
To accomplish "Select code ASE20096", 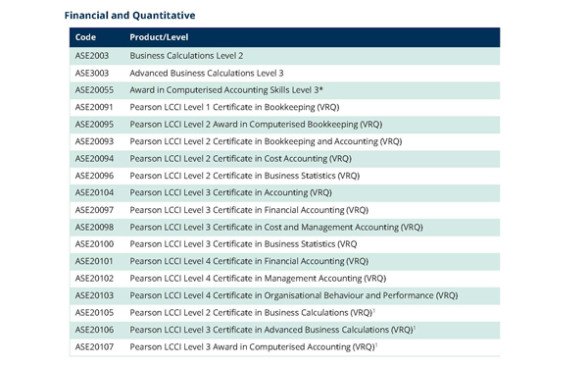I will tap(94, 176).
